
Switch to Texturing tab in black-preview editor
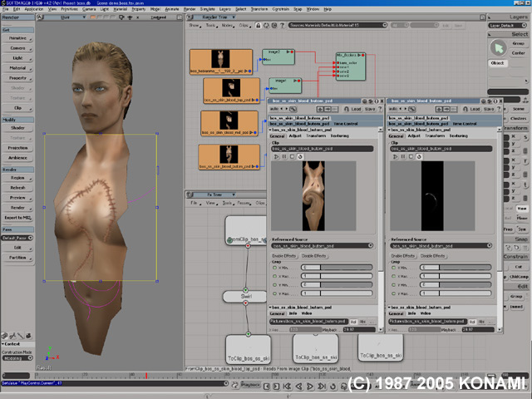(x=458, y=136)
